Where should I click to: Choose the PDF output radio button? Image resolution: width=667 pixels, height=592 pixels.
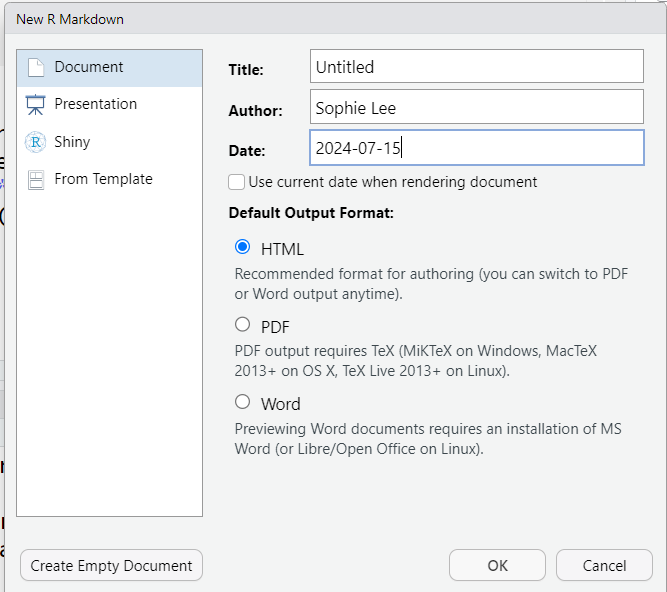242,324
